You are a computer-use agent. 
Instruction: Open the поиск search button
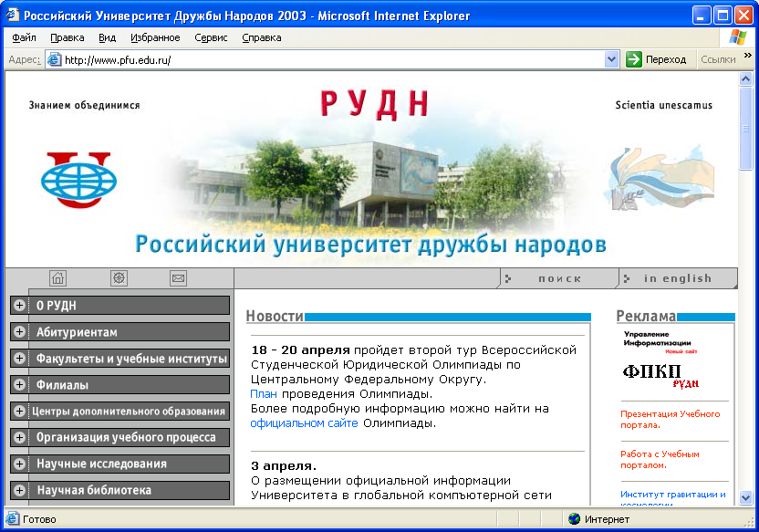559,278
